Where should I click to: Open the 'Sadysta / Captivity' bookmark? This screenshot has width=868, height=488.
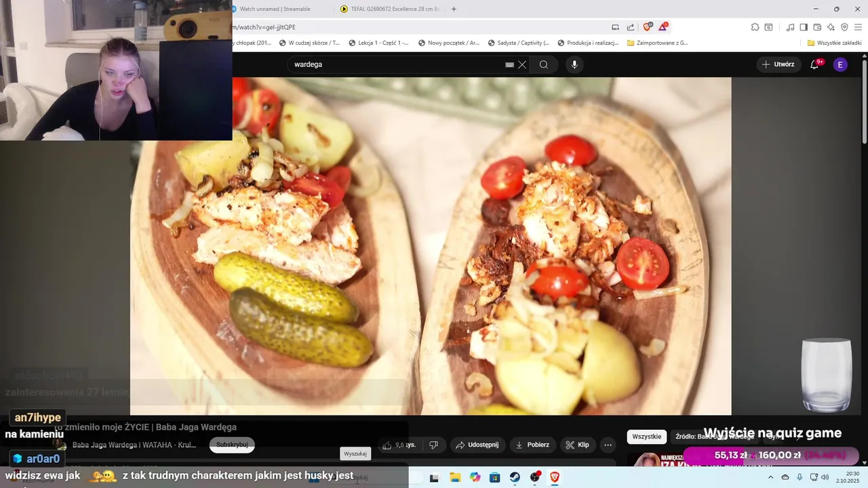click(518, 43)
